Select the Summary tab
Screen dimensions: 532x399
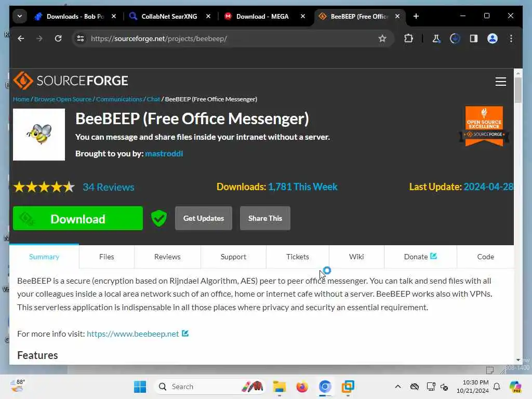[44, 257]
